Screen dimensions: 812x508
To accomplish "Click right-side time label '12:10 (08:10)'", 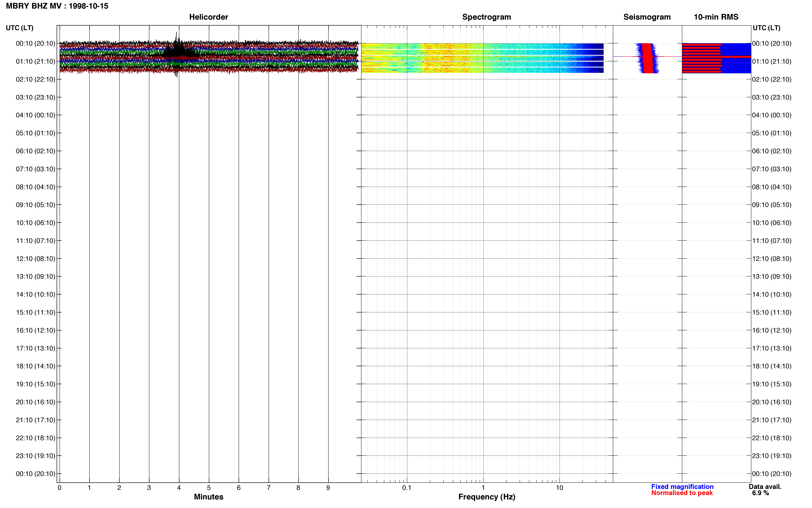I will [x=772, y=259].
